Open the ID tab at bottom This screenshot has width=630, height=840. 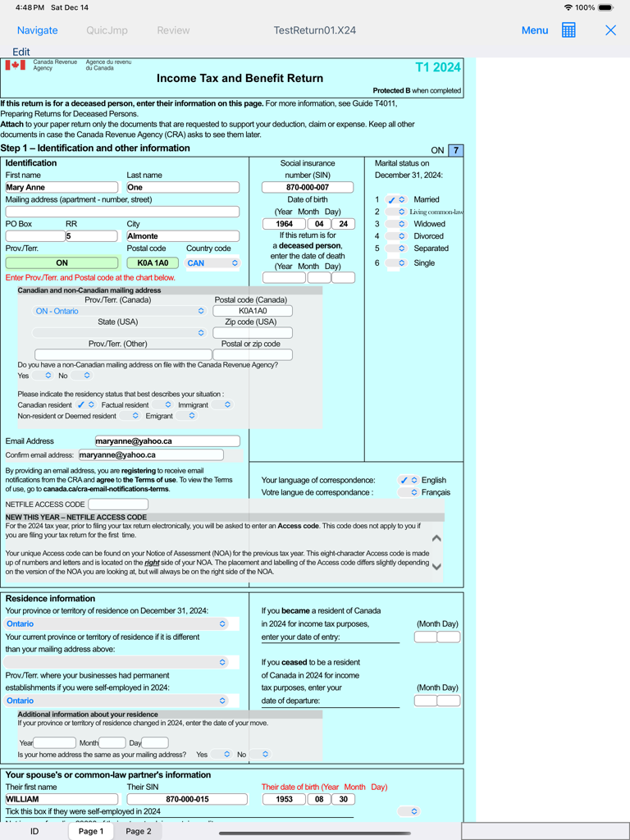point(34,831)
